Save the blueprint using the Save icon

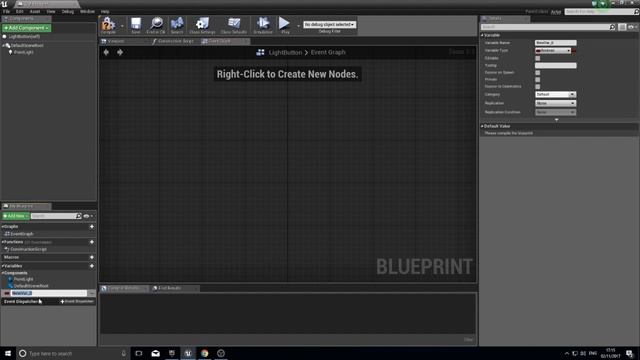(136, 24)
